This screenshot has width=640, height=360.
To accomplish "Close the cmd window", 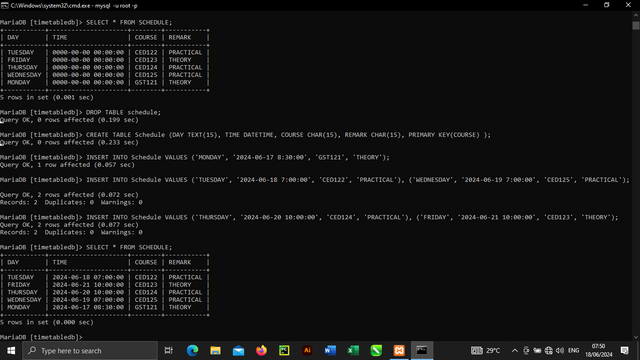I will click(x=628, y=5).
